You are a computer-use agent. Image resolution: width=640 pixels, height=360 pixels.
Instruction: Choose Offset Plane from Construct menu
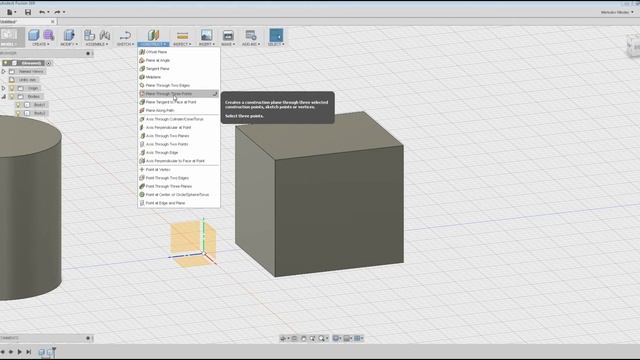[x=179, y=52]
